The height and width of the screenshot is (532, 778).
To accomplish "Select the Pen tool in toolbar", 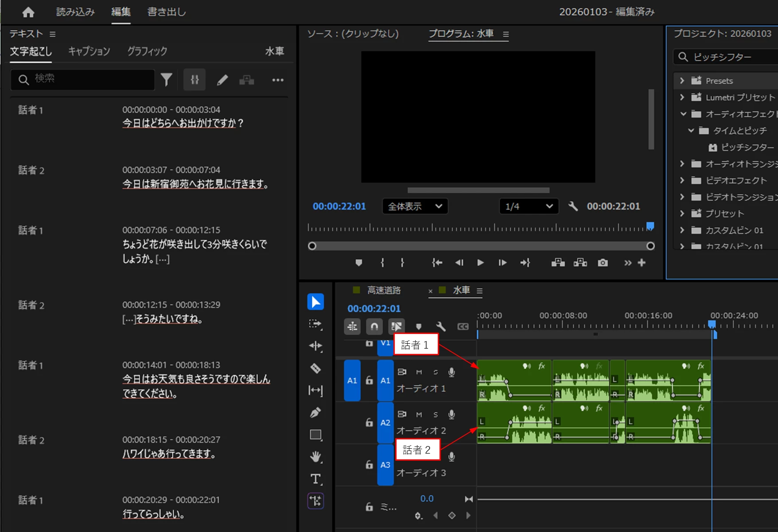I will (315, 412).
